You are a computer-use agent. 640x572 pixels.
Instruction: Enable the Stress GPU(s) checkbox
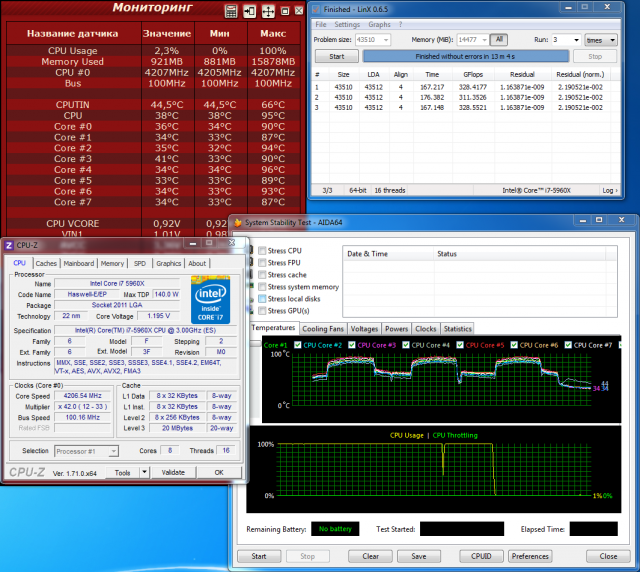click(262, 311)
